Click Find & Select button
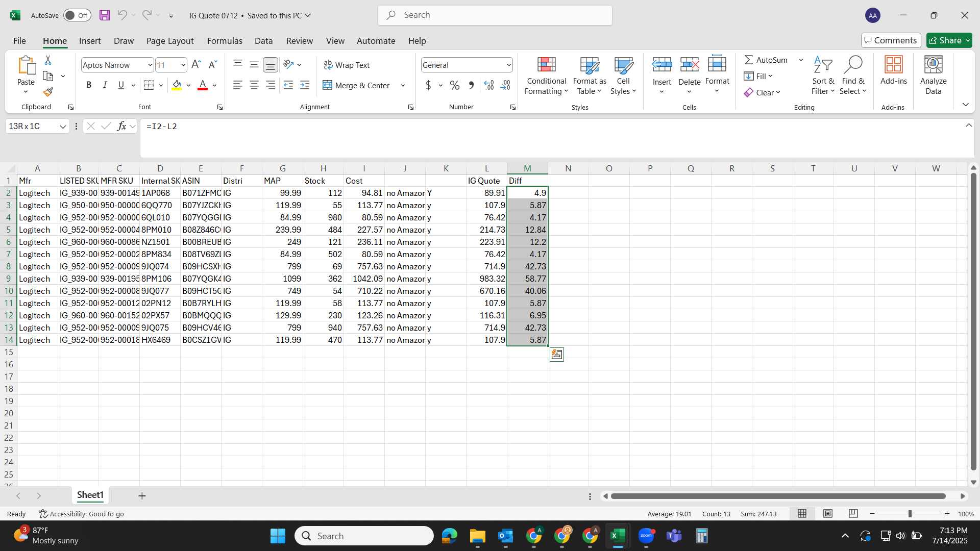 [853, 76]
